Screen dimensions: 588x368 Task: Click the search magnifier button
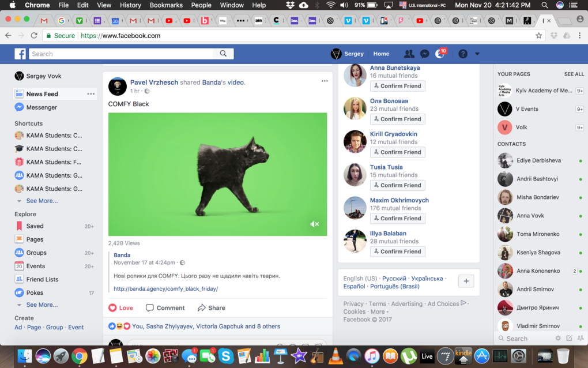[223, 54]
